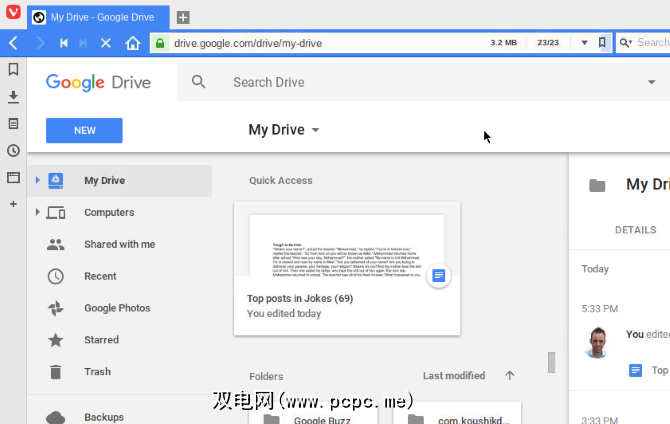Click the user avatar in activity
This screenshot has width=670, height=424.
point(597,342)
